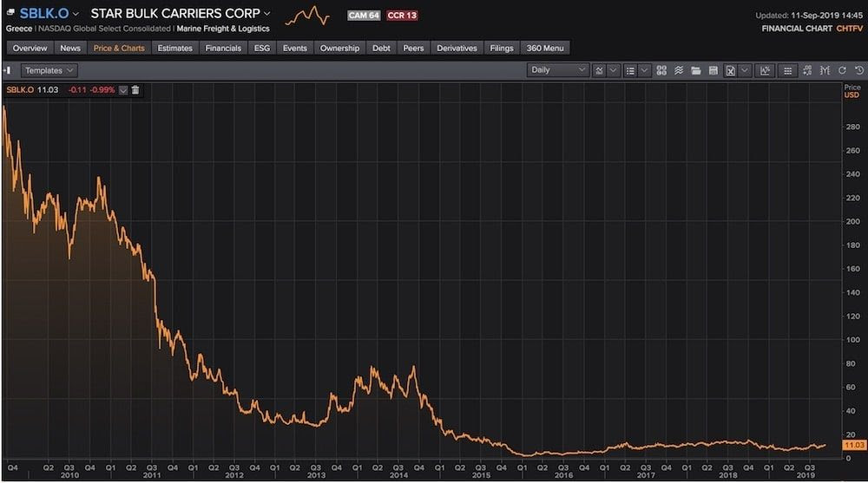Click the mini sparkline chart thumbnail

point(307,16)
